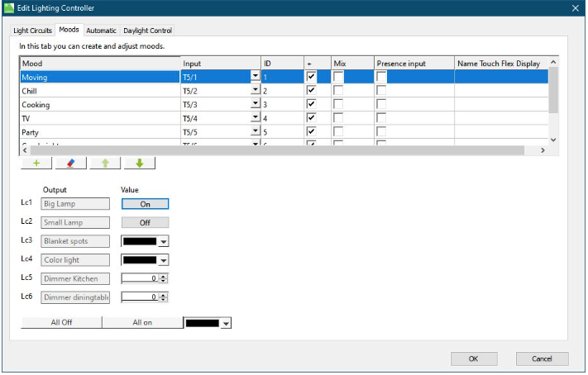The image size is (588, 375).
Task: Open Input dropdown for Moving mood
Action: (255, 77)
